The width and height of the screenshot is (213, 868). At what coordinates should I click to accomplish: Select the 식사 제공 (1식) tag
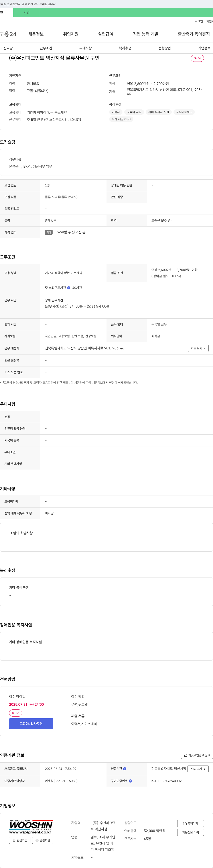tap(121, 119)
